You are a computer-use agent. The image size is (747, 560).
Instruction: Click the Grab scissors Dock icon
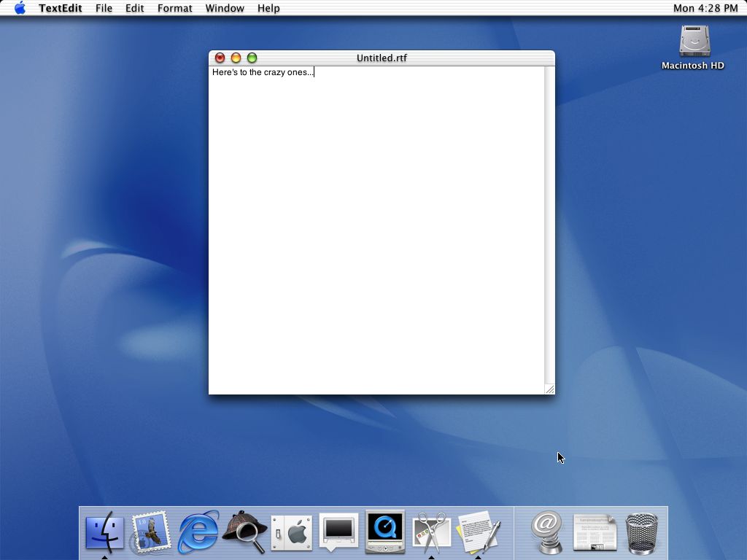432,532
